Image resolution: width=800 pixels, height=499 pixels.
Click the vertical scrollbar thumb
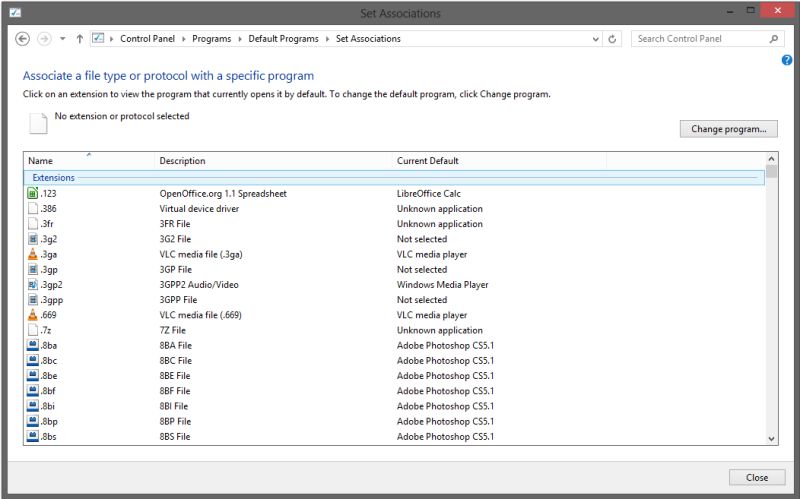pos(771,171)
